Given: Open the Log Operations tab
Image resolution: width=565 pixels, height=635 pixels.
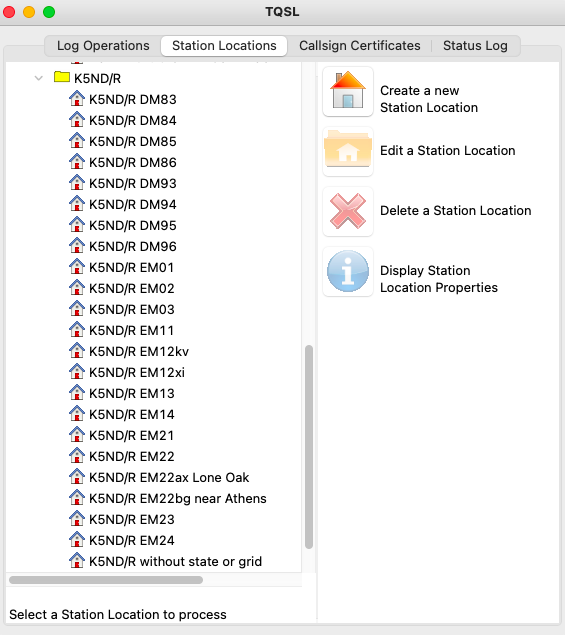Looking at the screenshot, I should pos(103,46).
